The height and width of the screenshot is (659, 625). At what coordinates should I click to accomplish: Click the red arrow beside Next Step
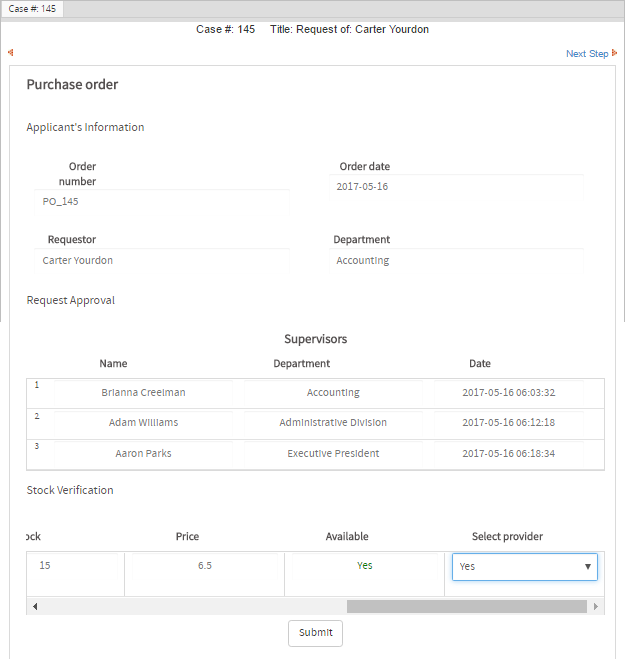614,53
